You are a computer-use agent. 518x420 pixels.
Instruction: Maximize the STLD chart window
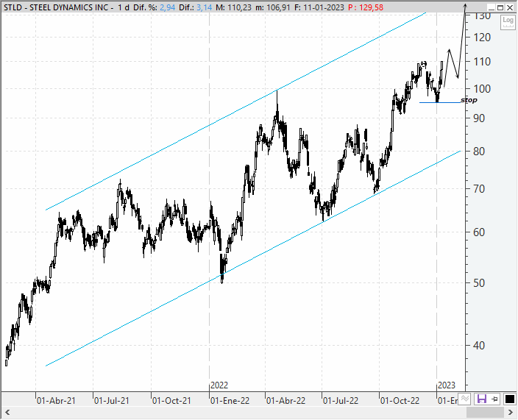pos(501,7)
